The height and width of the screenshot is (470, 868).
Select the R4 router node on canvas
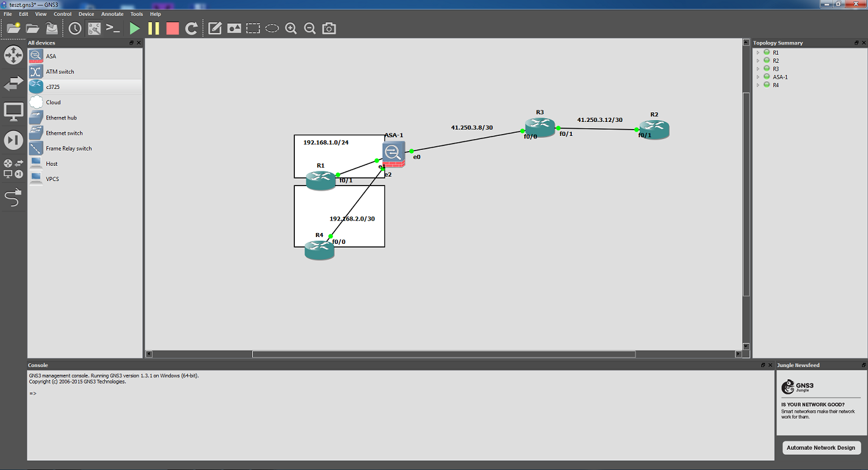click(x=320, y=250)
